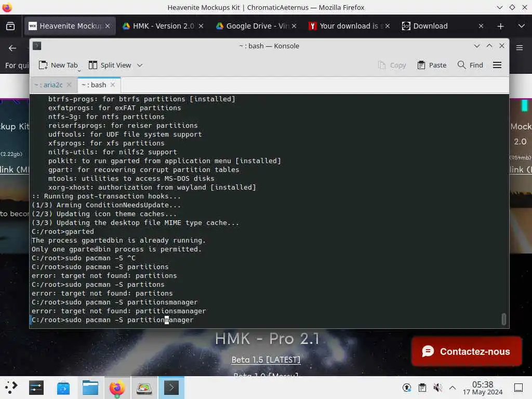Click Firefox View icon at tab bar start
Screen dimensions: 532x399
click(x=10, y=26)
